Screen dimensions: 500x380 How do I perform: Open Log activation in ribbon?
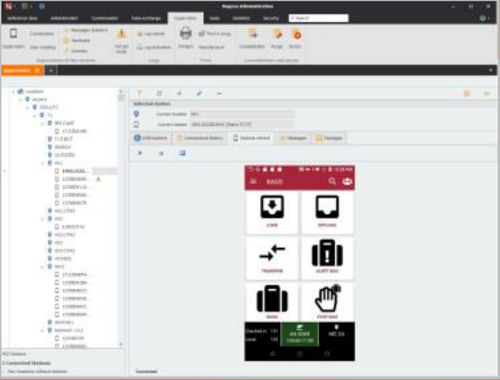coord(154,47)
